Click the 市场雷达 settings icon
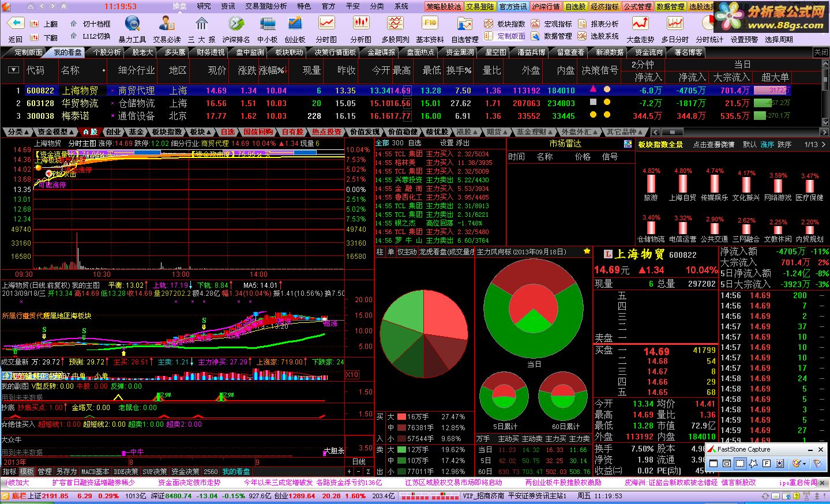This screenshot has height=504, width=830. pos(628,144)
